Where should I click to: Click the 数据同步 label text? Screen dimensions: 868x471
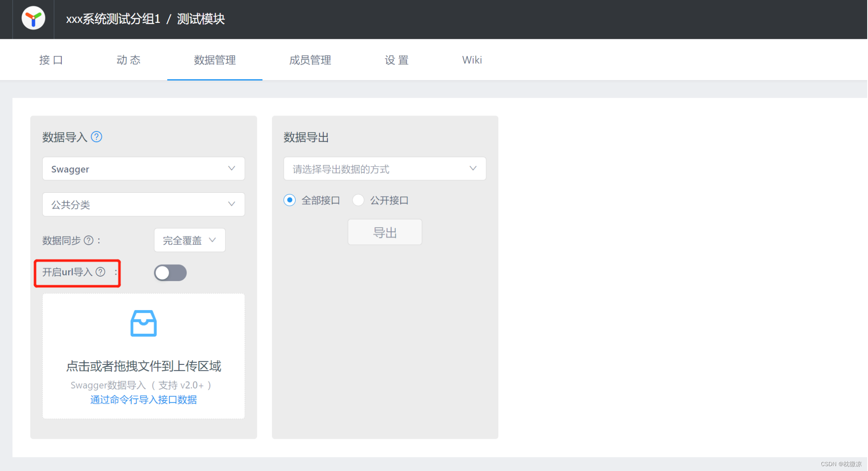(61, 240)
